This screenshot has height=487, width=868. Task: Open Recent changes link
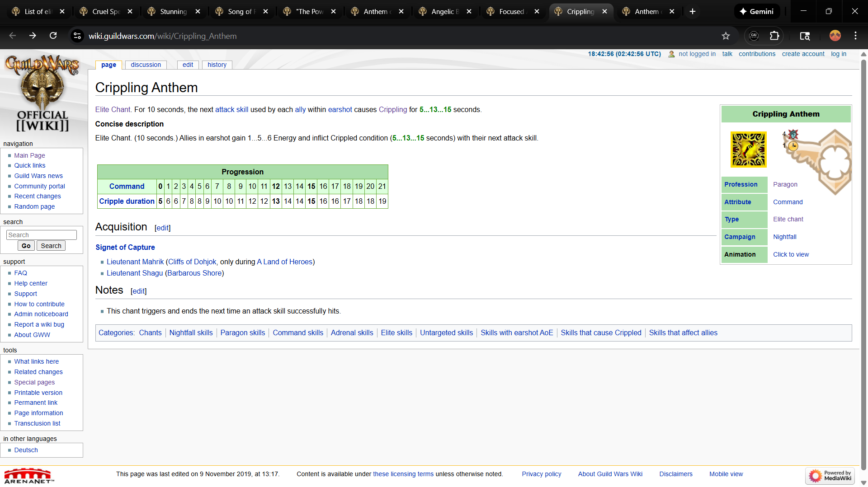click(x=37, y=196)
